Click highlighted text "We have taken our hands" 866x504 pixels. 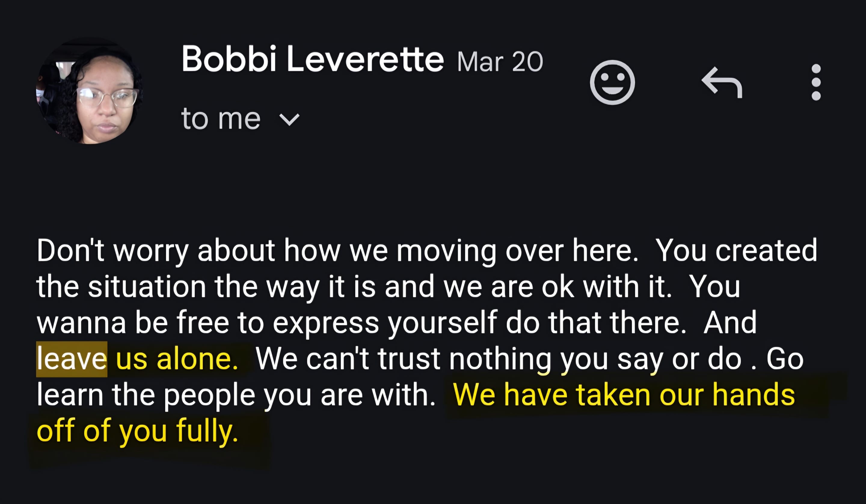[x=624, y=395]
